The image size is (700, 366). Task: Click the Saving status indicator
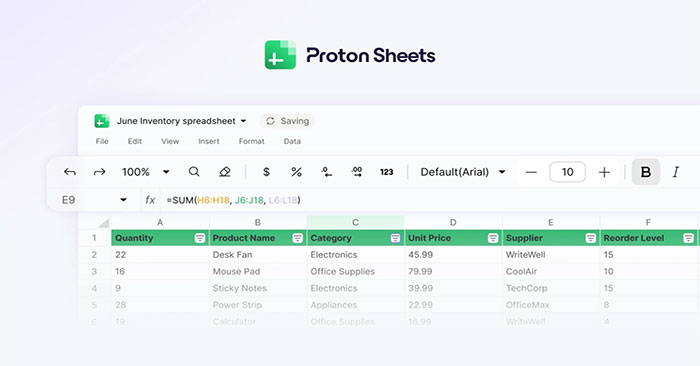pos(287,121)
